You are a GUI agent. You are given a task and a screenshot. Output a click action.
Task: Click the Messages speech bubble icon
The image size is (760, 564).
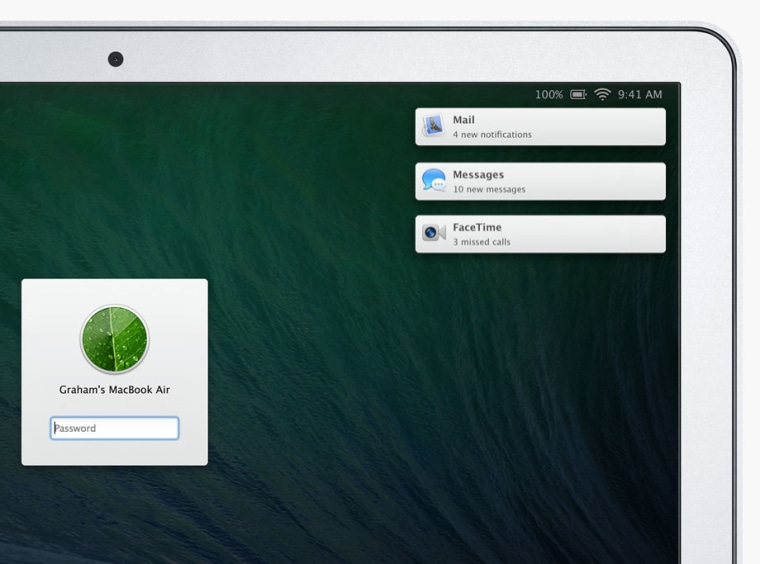[x=434, y=180]
